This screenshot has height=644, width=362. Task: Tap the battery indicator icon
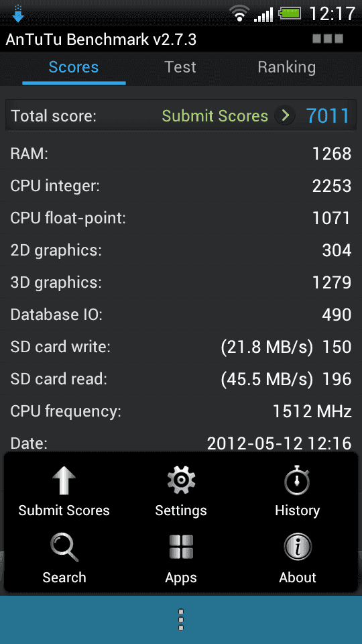tap(290, 13)
